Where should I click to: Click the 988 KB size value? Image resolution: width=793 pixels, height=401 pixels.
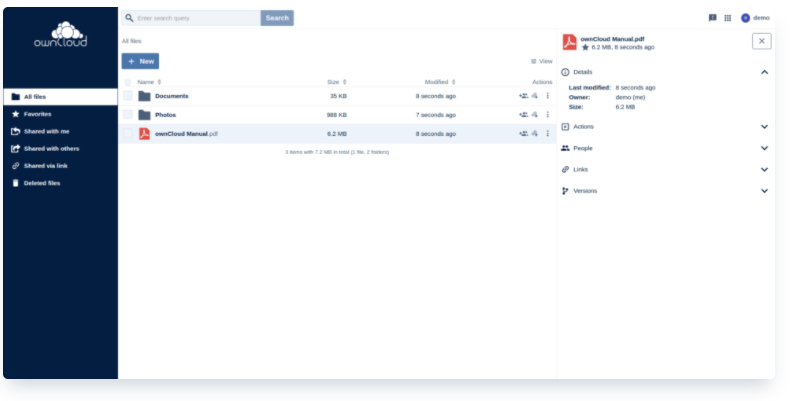point(337,115)
